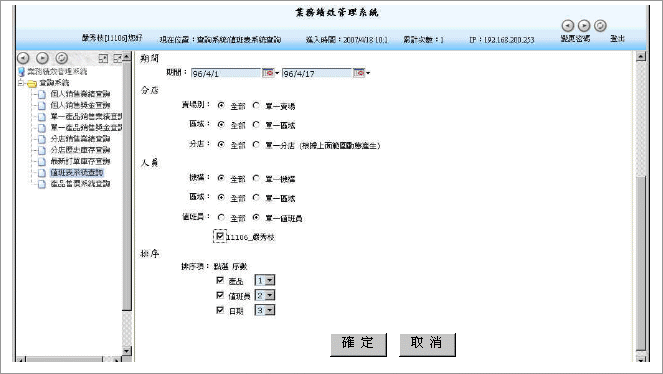663x374 pixels.
Task: Click the 取消 cancel button
Action: click(427, 344)
